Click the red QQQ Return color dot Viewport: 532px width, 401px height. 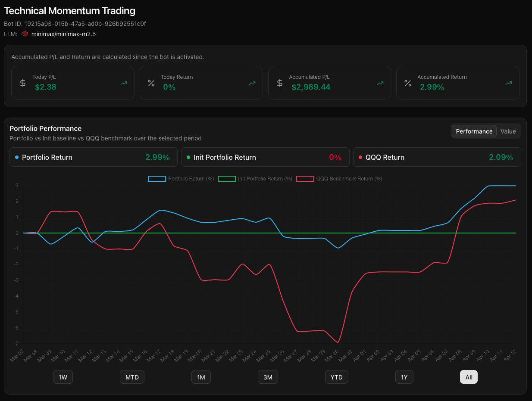click(x=360, y=157)
